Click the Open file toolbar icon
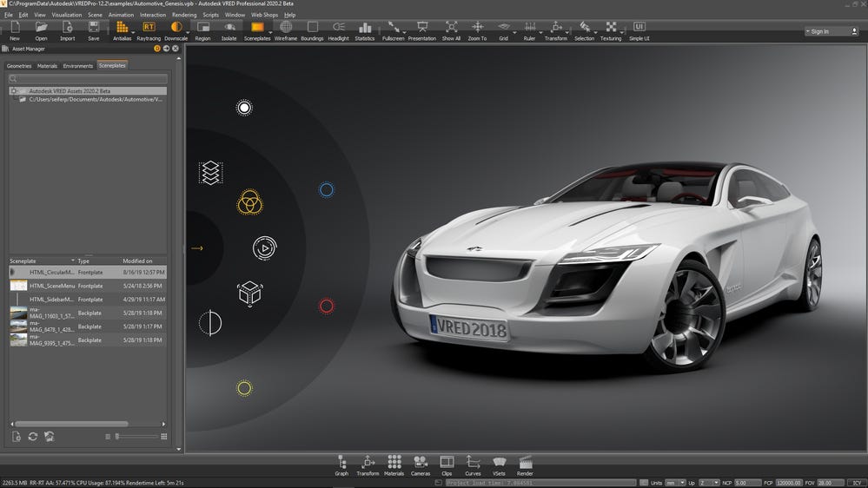 coord(41,30)
